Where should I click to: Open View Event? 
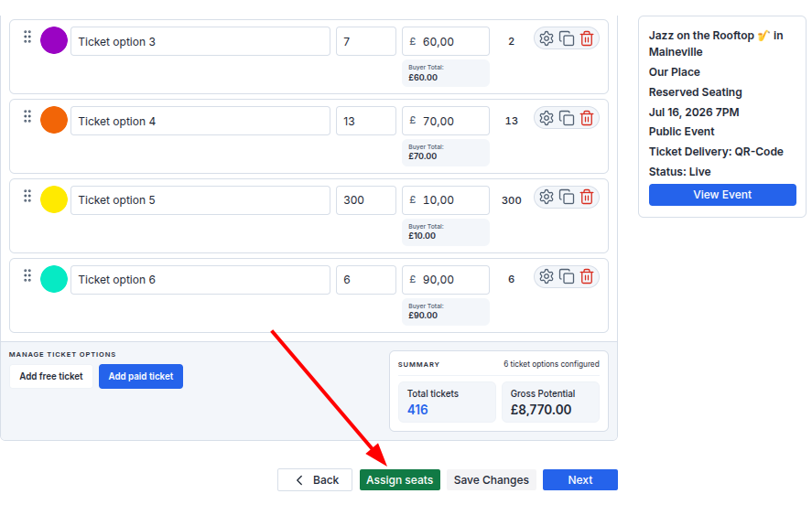coord(722,195)
